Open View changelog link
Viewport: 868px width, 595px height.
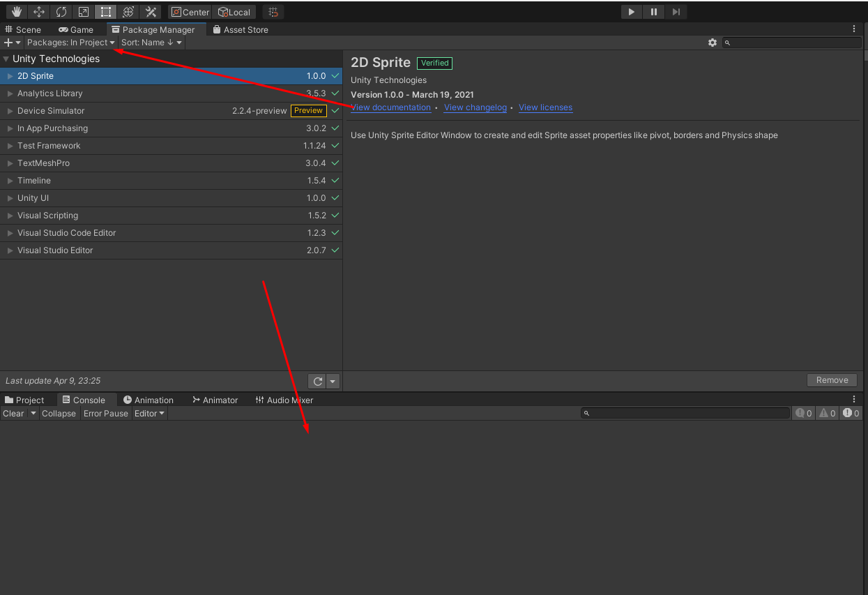tap(475, 107)
